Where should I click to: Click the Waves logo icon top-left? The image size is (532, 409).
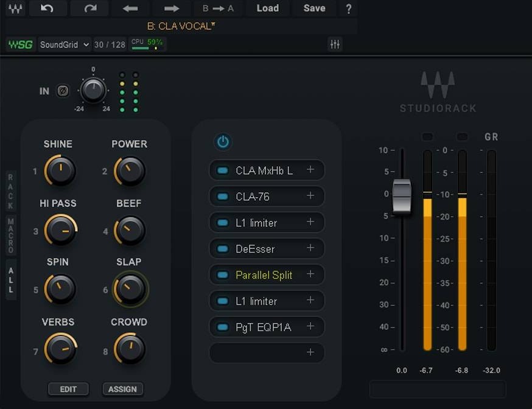click(16, 8)
